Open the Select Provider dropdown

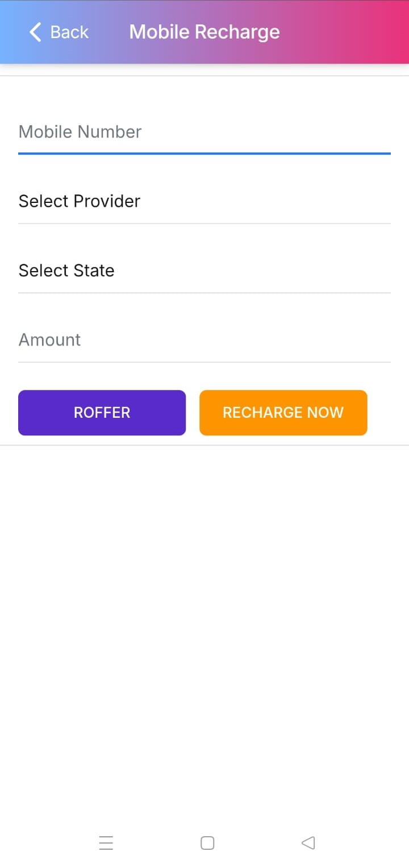[x=204, y=201]
